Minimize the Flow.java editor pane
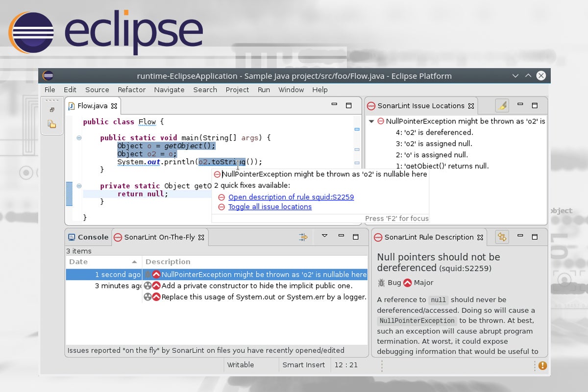Screen dimensions: 588x392 tap(334, 104)
